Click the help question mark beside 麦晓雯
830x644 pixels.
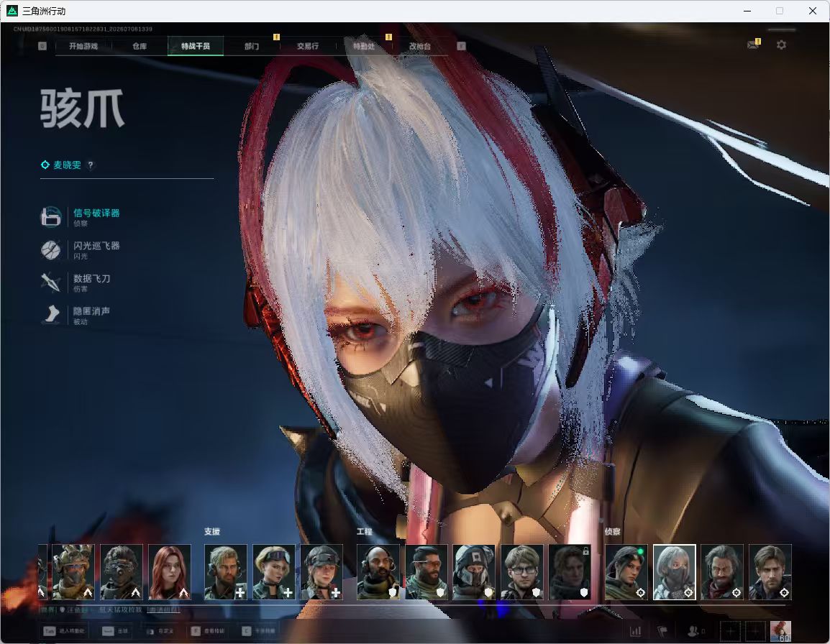91,165
